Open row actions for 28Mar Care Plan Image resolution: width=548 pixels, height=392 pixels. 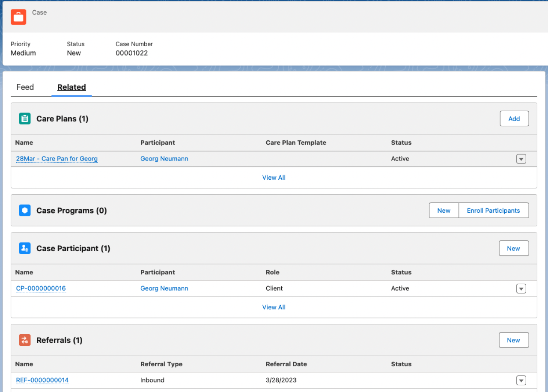521,159
